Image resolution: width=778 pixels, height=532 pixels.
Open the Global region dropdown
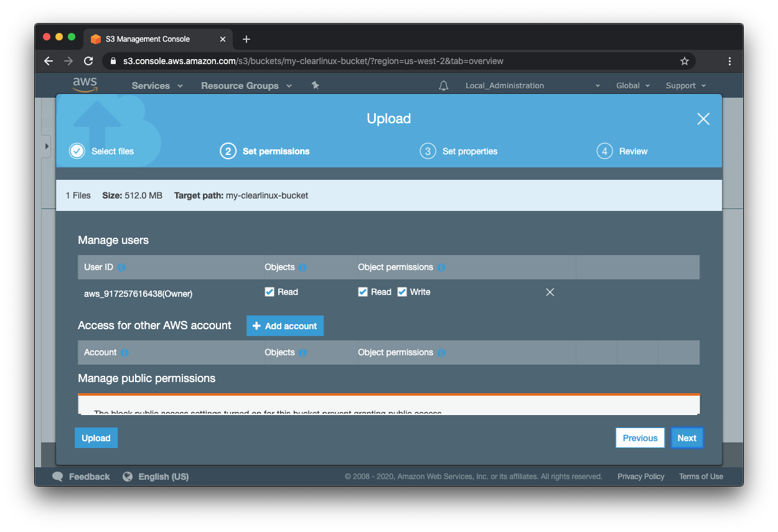coord(632,86)
